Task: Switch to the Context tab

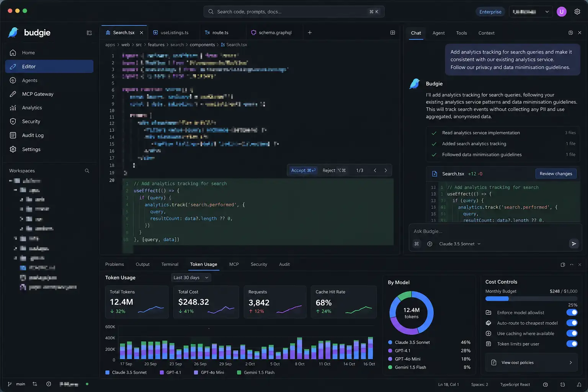Action: pyautogui.click(x=486, y=33)
